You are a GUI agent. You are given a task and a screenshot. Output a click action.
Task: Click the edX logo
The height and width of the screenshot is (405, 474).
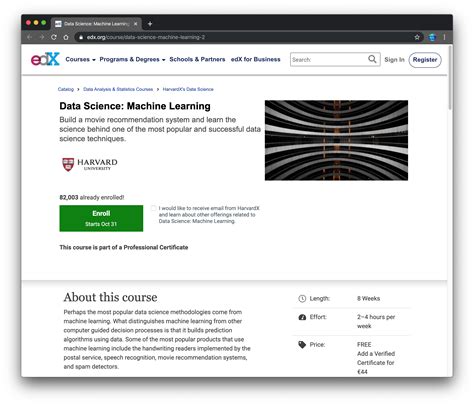click(45, 59)
